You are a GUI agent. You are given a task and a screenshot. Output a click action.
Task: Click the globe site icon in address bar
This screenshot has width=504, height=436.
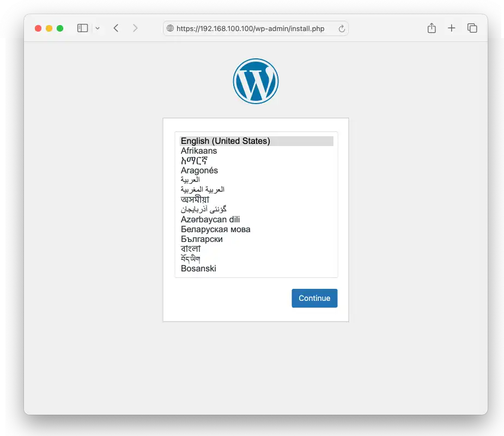click(x=170, y=28)
